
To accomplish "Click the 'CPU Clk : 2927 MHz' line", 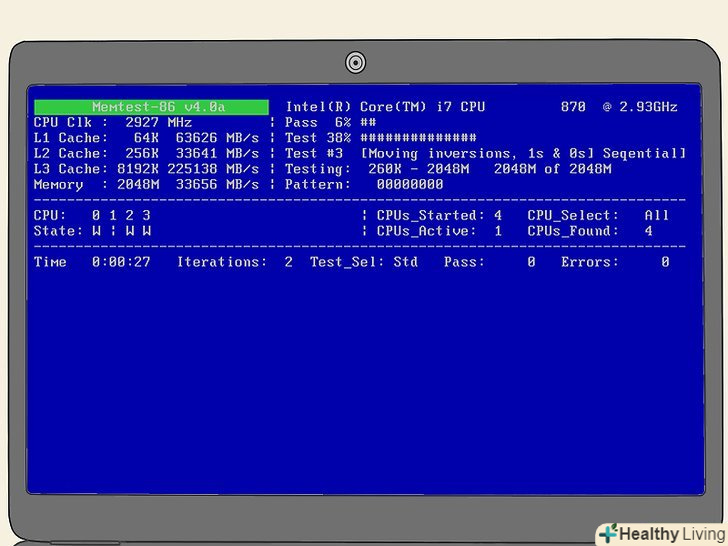I will [113, 123].
